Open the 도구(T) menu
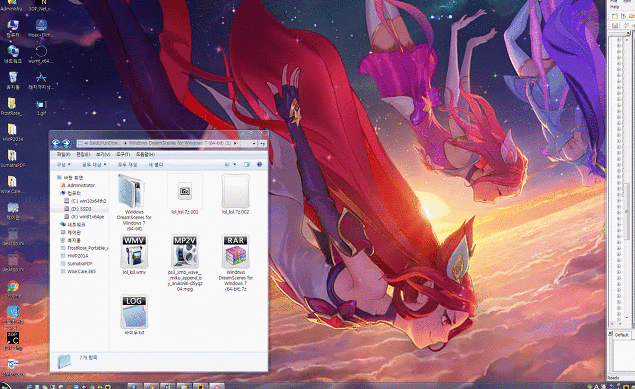 pos(123,155)
